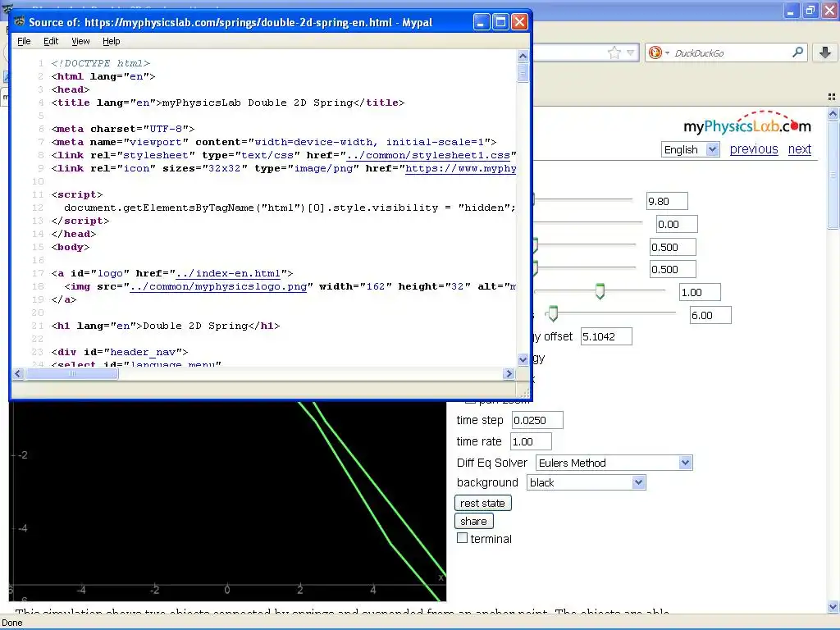
Task: Click the bookmark star icon in browser
Action: pyautogui.click(x=614, y=52)
